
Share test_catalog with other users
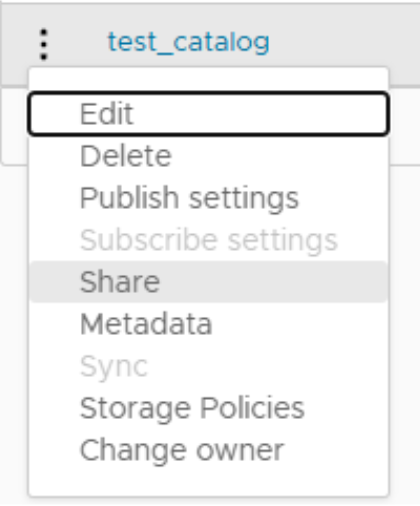coord(209,282)
